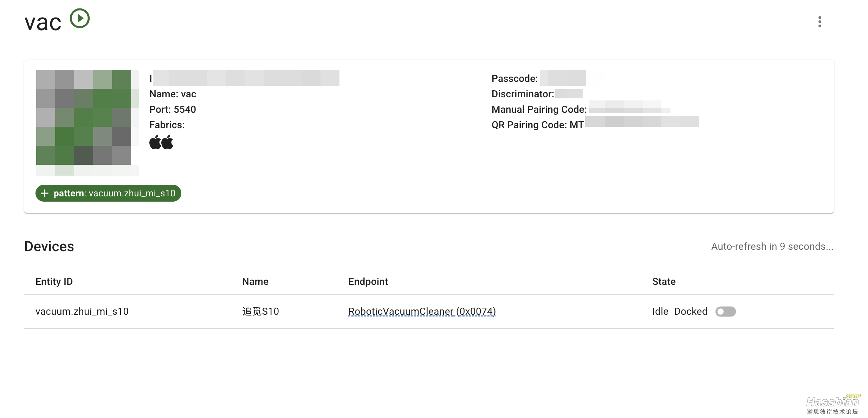Click the blurred QR code image
Image resolution: width=868 pixels, height=418 pixels.
click(88, 122)
